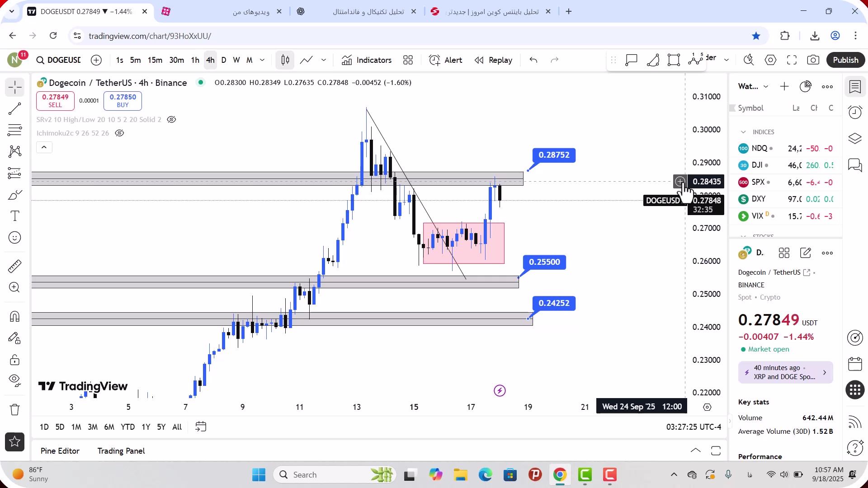
Task: Open the Trading Panel tab
Action: [x=121, y=451]
